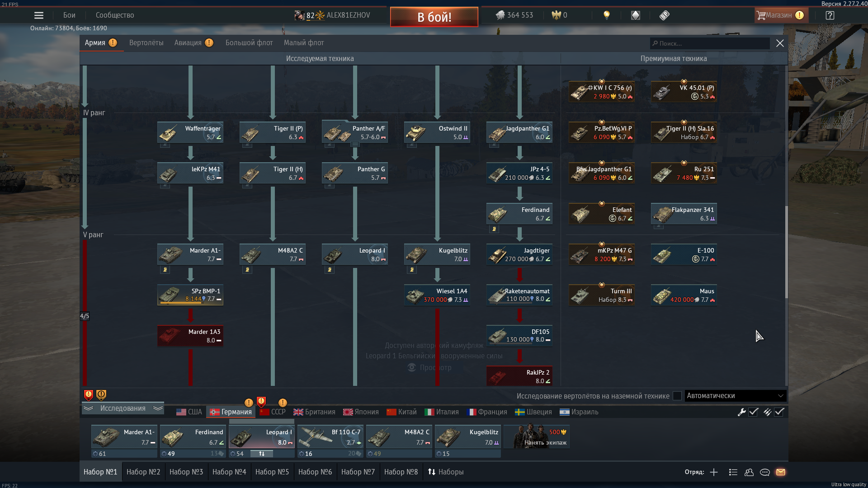Click the ammo auto-refill icon
868x488 pixels.
(767, 412)
